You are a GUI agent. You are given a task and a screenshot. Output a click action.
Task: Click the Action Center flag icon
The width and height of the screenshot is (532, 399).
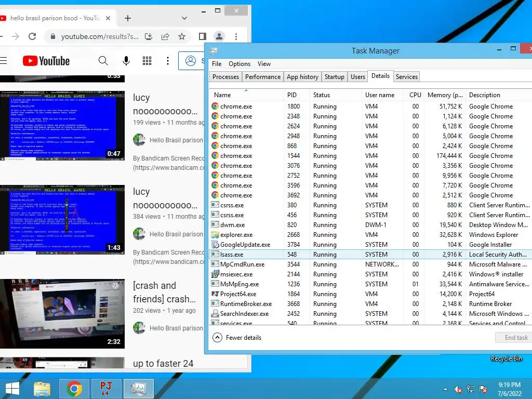(483, 389)
